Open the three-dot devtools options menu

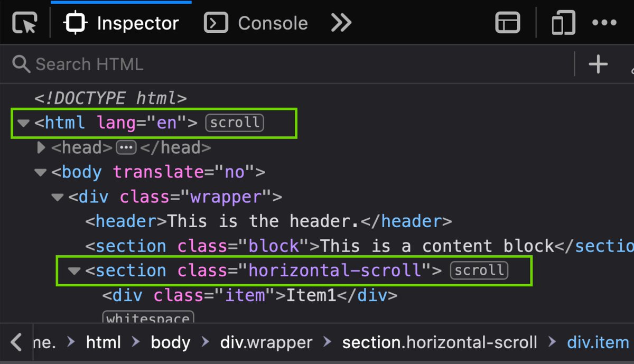[x=604, y=23]
